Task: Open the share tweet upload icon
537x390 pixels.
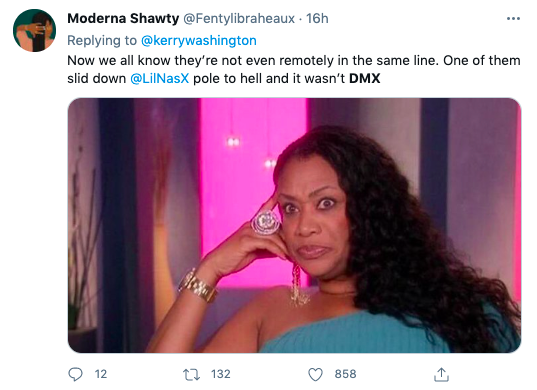Action: [441, 374]
